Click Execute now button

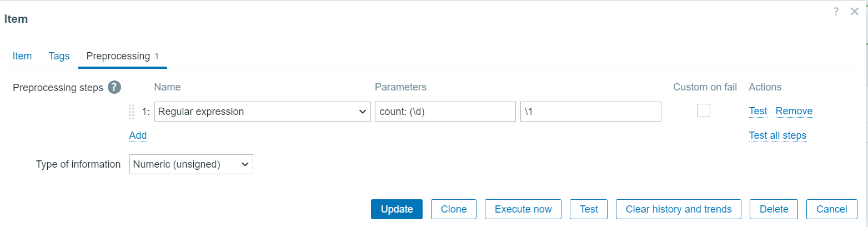click(523, 209)
